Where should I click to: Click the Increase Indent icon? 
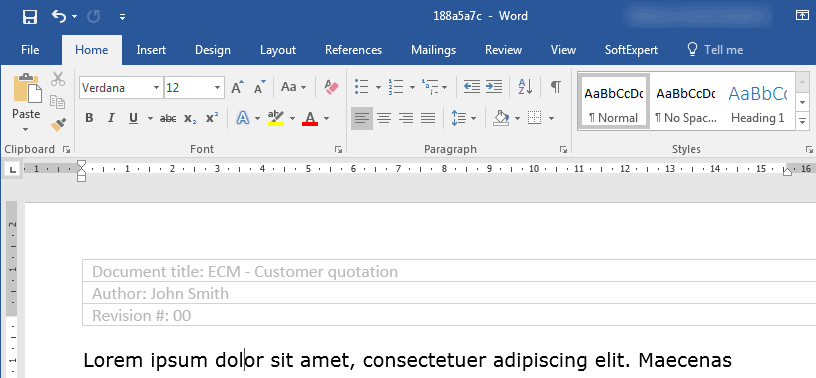(494, 87)
